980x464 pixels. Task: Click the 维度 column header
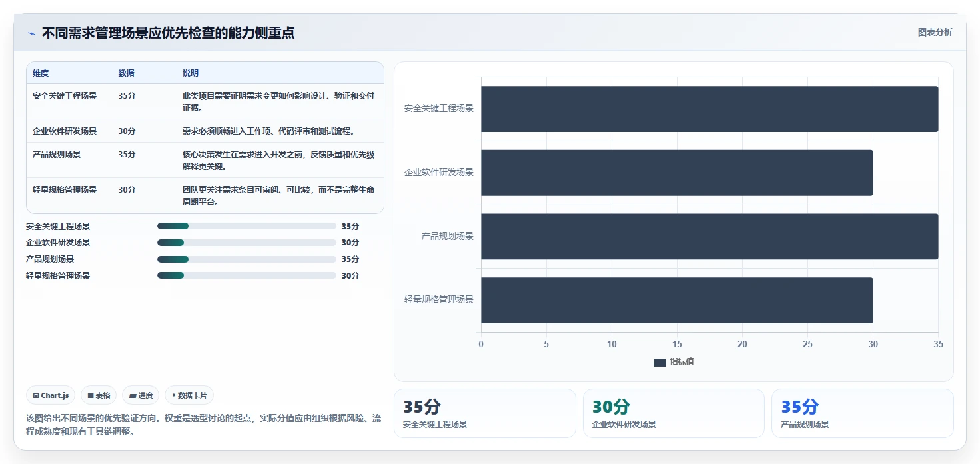(x=41, y=73)
